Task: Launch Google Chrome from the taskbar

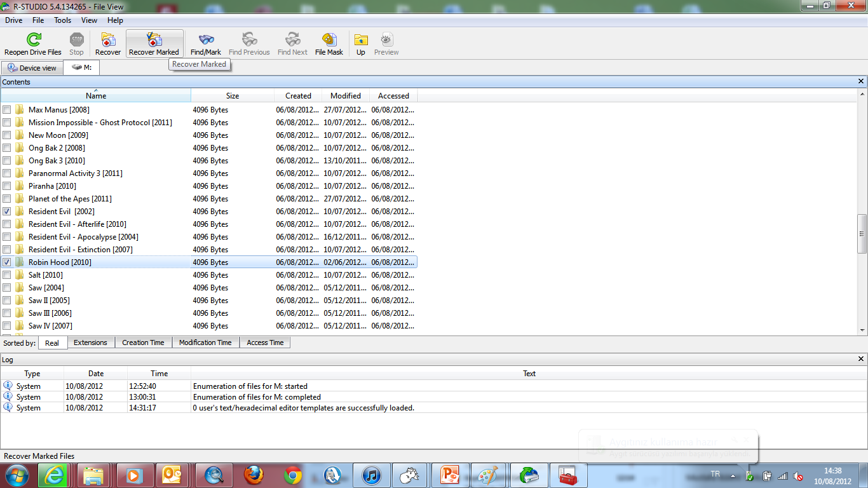Action: 292,475
